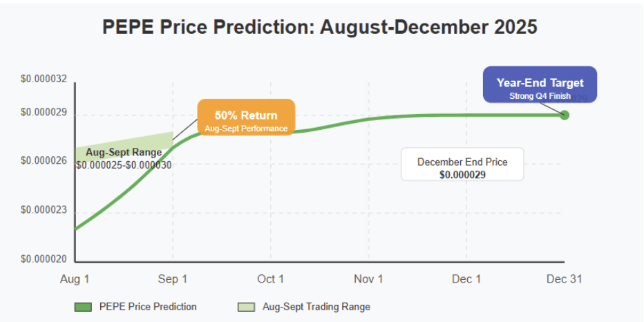
Task: Toggle the Aug-Sept Trading Range legend label
Action: tap(316, 307)
